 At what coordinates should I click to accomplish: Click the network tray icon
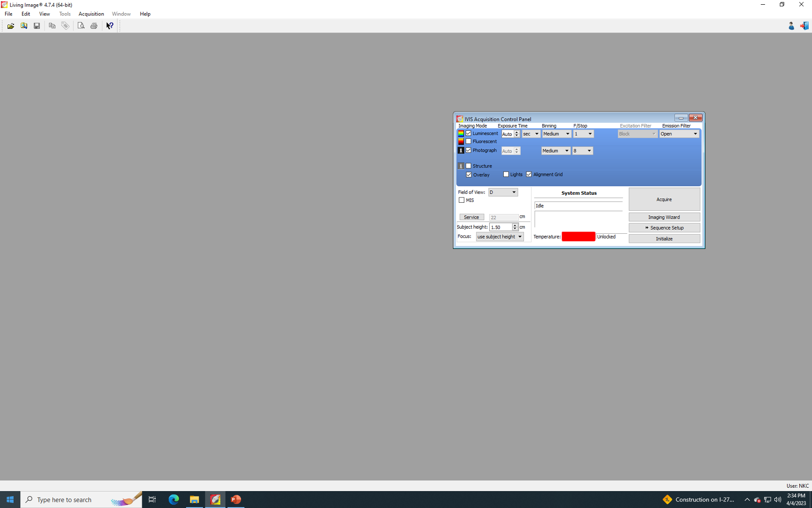[767, 500]
